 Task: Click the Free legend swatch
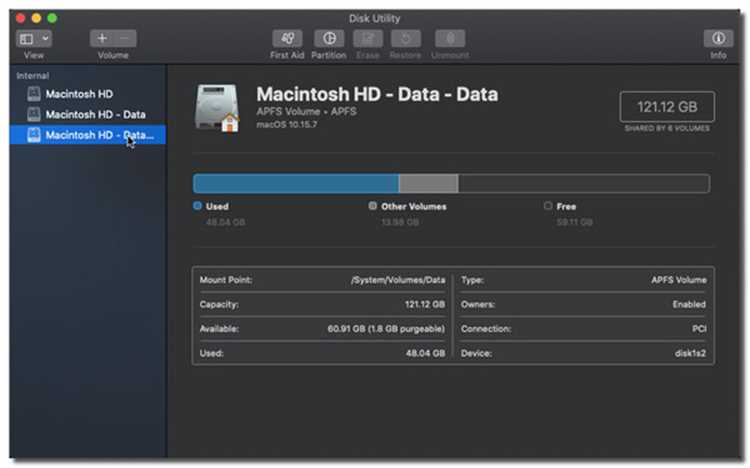tap(548, 206)
